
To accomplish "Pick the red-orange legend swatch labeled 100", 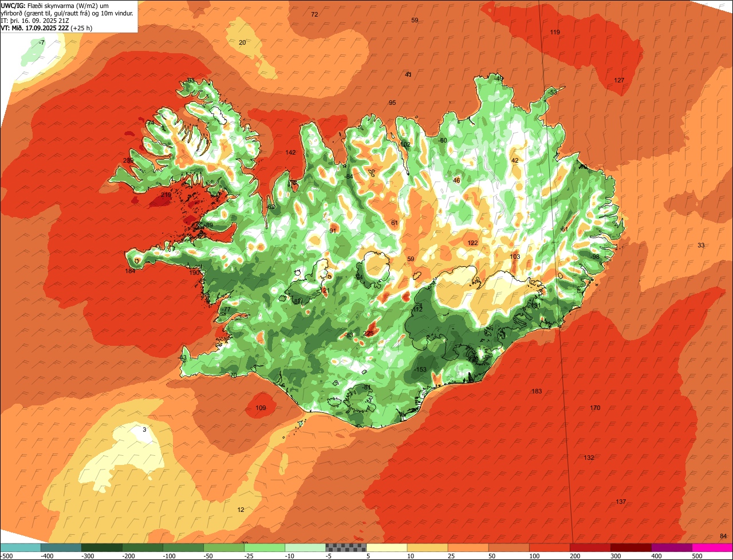I will coord(549,548).
